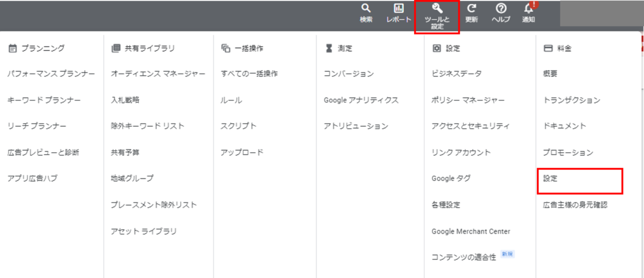Viewport: 644px width, 278px height.
Task: Open 除外キーワード リスト
Action: (147, 126)
